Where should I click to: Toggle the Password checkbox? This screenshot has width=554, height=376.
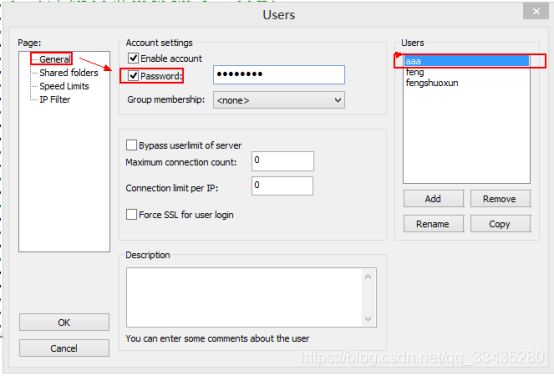click(133, 76)
